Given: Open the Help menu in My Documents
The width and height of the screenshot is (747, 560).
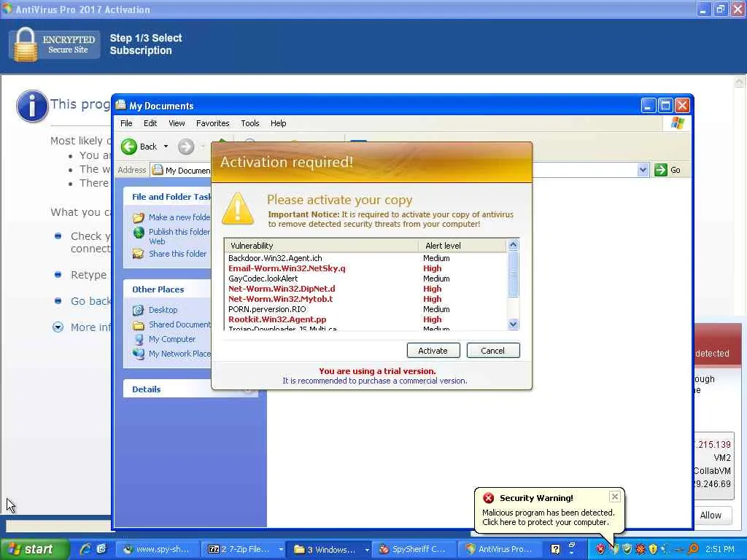Looking at the screenshot, I should [278, 123].
